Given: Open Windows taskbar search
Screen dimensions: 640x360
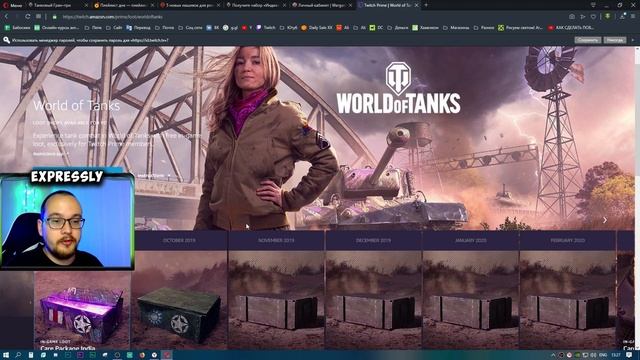Looking at the screenshot, I should [18, 355].
